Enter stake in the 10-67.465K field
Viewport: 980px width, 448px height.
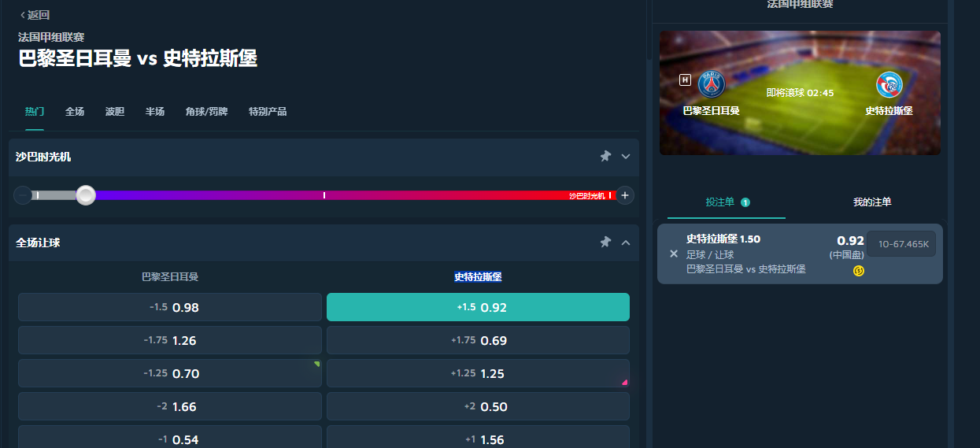click(x=901, y=244)
